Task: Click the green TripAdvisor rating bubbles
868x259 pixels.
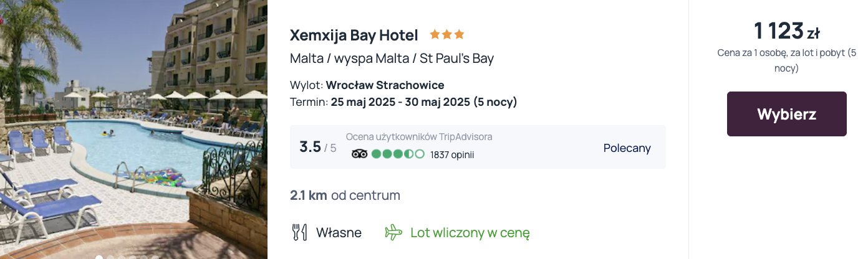Action: [x=398, y=154]
